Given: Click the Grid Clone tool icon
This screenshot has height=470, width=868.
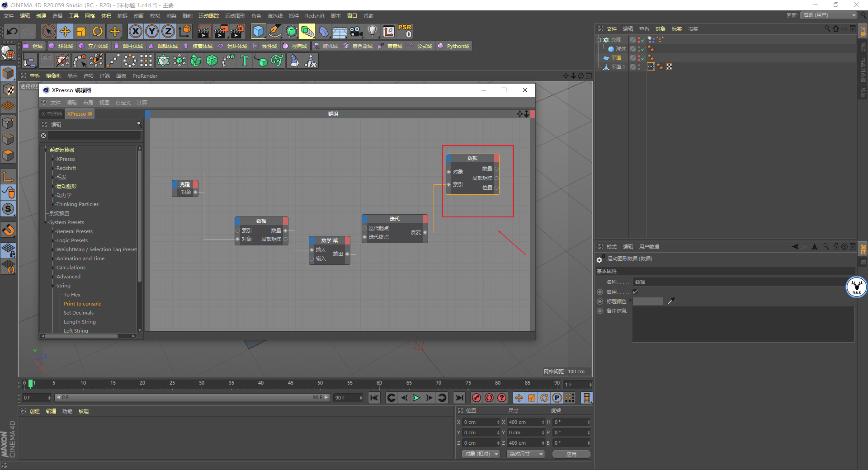Looking at the screenshot, I should [x=146, y=61].
